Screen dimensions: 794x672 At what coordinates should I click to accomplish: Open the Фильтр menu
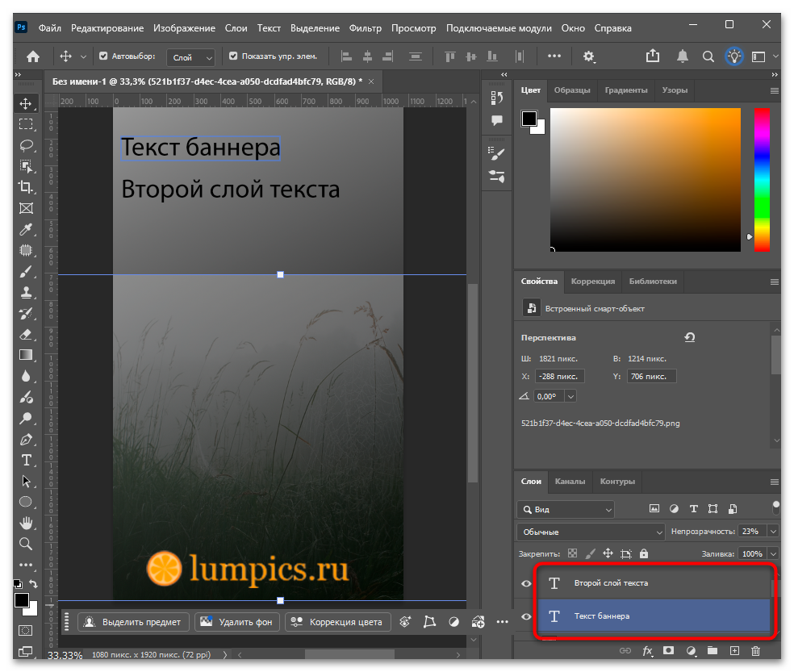pos(365,28)
